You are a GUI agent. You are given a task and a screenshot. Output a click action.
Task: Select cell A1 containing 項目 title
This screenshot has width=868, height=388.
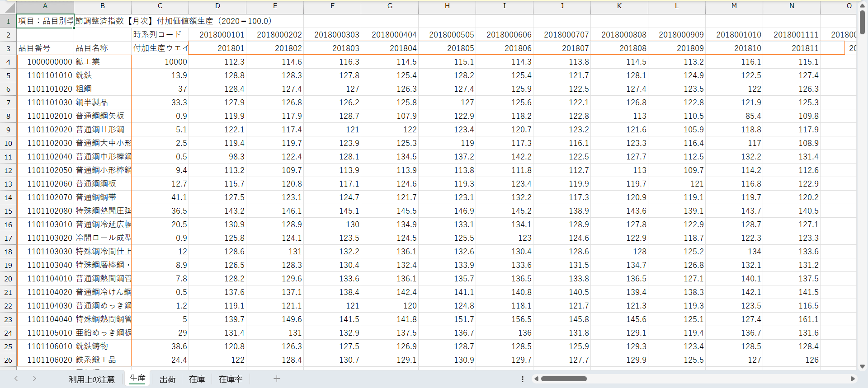click(45, 21)
